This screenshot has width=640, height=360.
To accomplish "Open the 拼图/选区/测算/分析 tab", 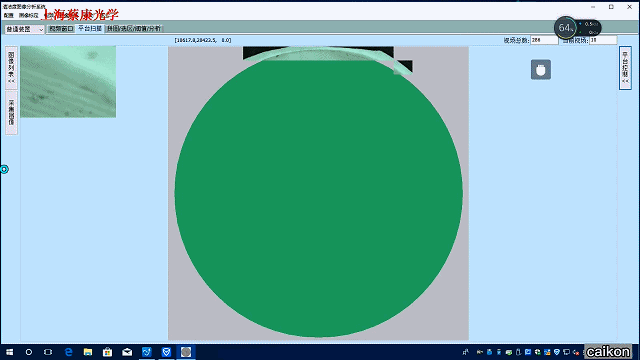I will (134, 29).
